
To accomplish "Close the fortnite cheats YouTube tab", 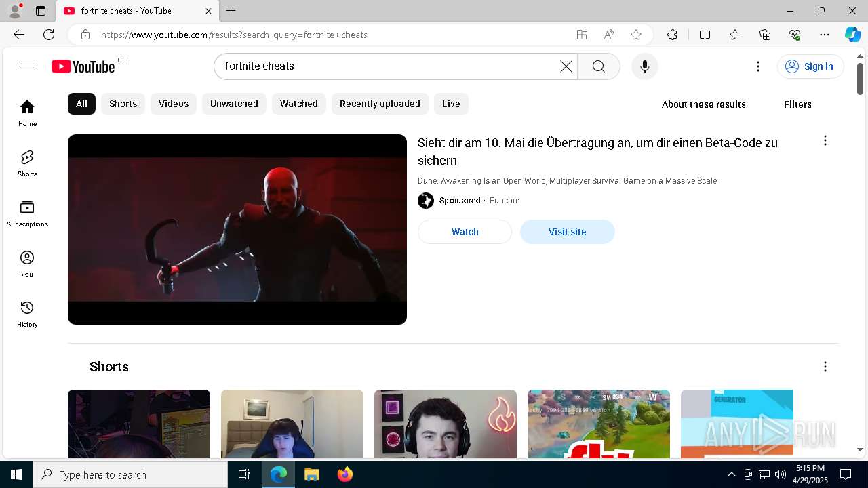I will click(208, 11).
